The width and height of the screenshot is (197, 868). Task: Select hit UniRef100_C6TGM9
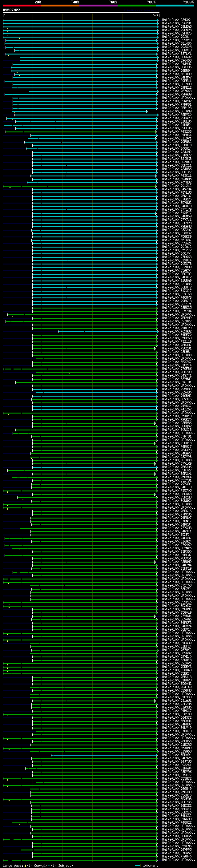pos(176,111)
